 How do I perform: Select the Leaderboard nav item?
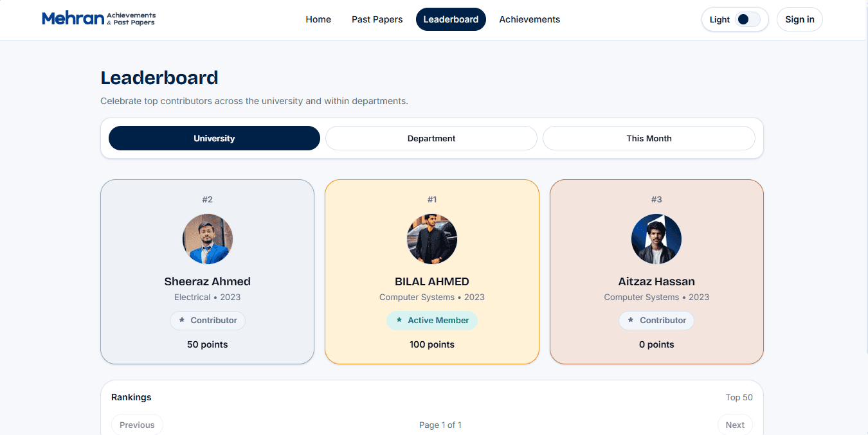pos(451,19)
